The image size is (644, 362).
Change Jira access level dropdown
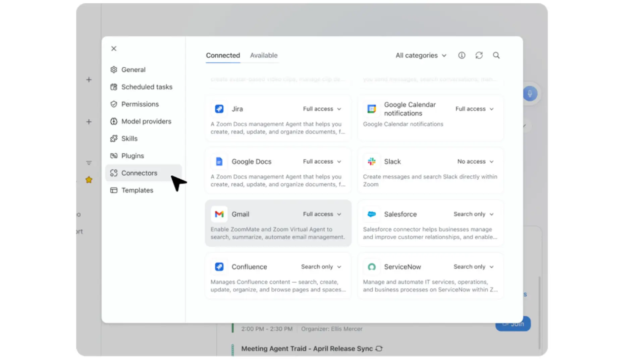point(322,109)
